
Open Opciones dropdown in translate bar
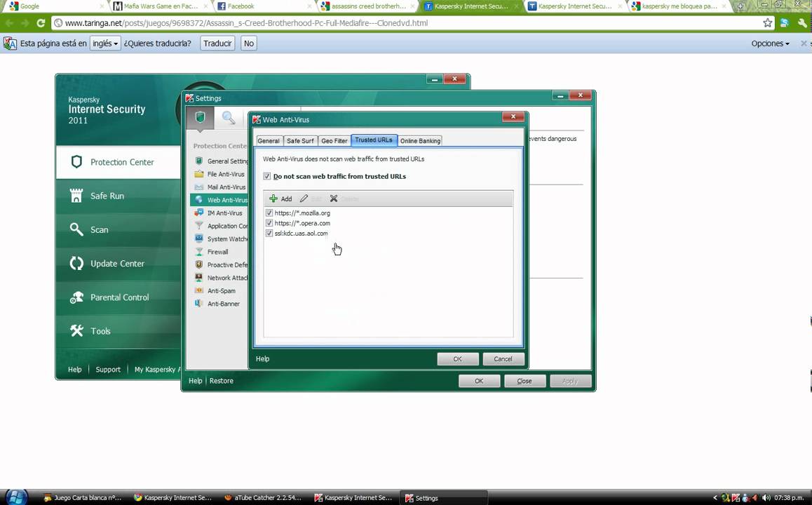[x=770, y=43]
